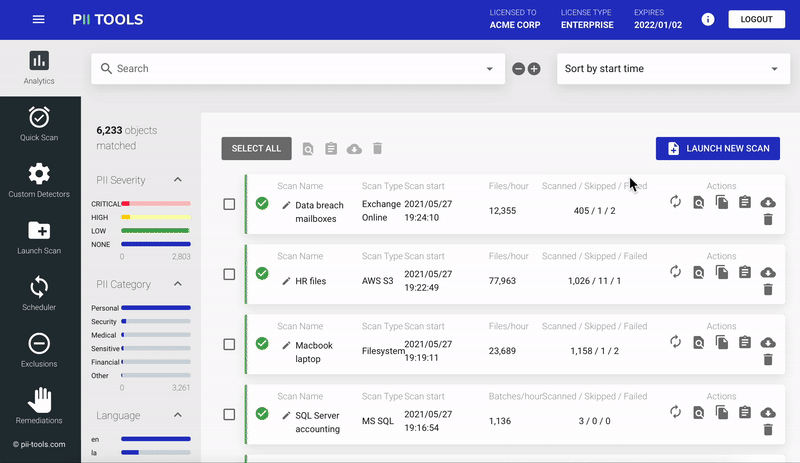Viewport: 800px width, 463px height.
Task: Rescan the Data breach mailboxes scan
Action: point(676,202)
